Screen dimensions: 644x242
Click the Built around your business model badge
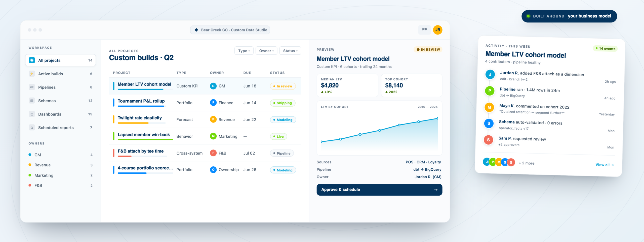569,16
